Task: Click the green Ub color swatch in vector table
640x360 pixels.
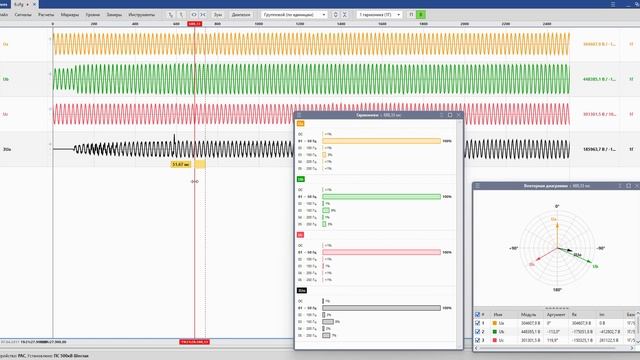Action: pos(495,332)
